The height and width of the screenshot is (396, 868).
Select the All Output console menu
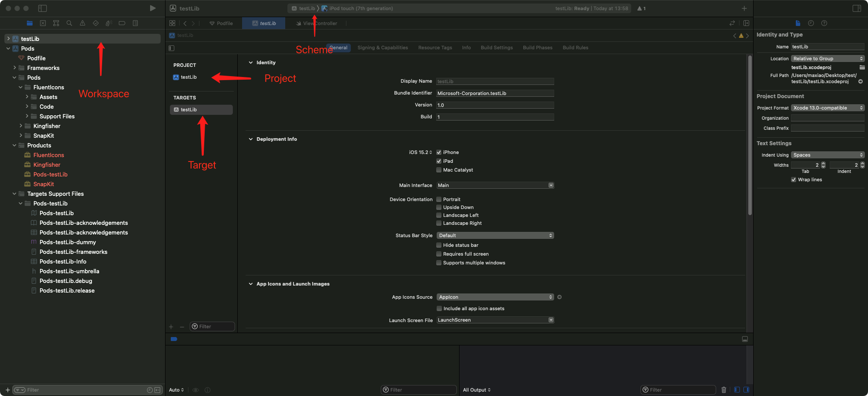tap(477, 390)
